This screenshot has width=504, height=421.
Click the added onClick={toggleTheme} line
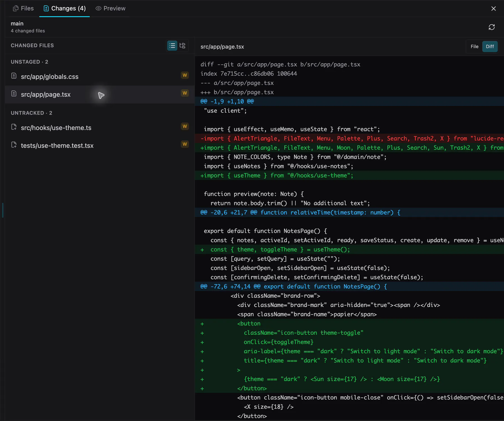pos(349,342)
